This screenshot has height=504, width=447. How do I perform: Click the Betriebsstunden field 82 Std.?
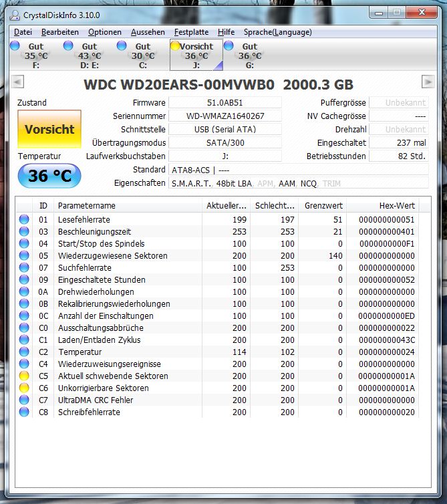(x=399, y=156)
